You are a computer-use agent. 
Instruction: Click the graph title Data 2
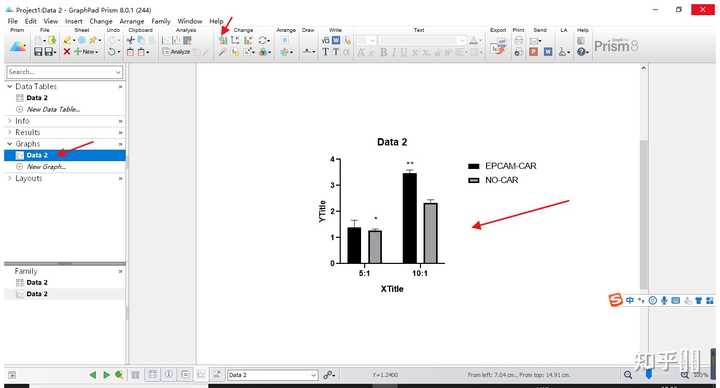point(392,142)
